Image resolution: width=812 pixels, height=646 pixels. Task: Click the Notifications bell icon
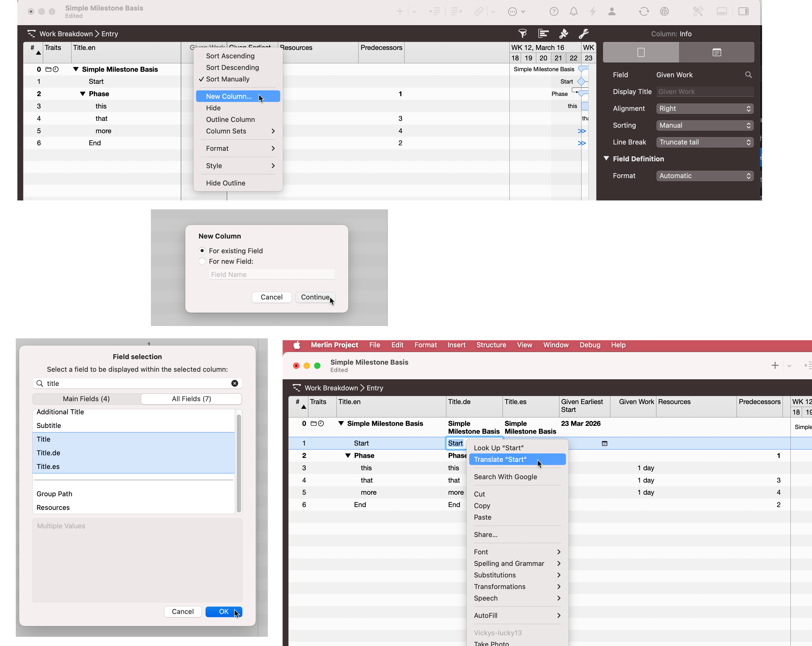[x=573, y=11]
